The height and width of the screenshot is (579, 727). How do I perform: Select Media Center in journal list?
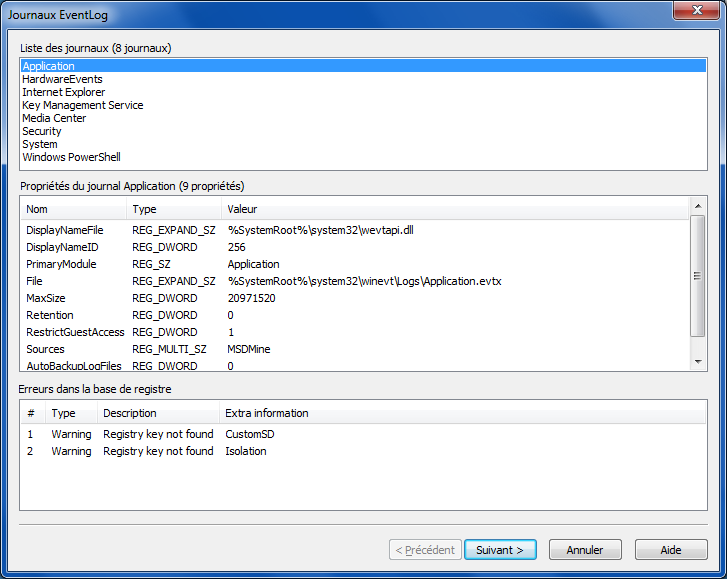pos(54,118)
